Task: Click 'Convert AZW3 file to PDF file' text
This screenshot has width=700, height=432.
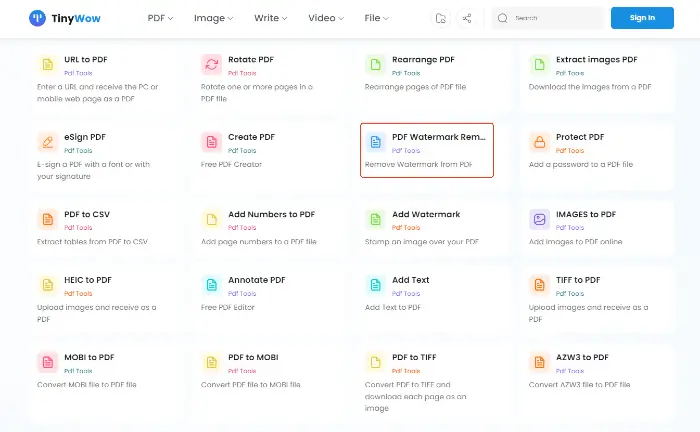Action: (x=579, y=384)
